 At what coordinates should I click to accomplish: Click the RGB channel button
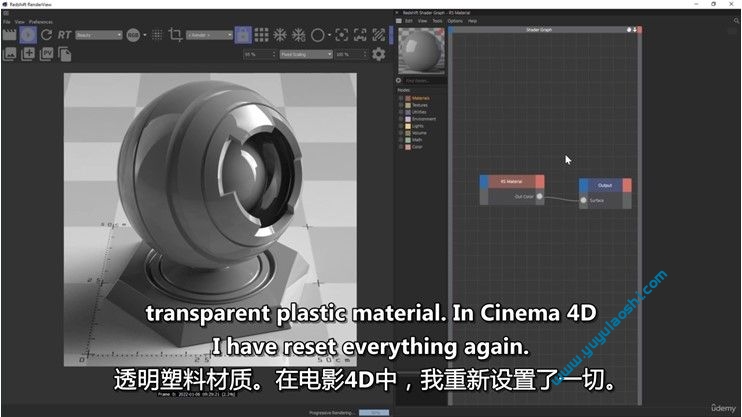point(133,35)
